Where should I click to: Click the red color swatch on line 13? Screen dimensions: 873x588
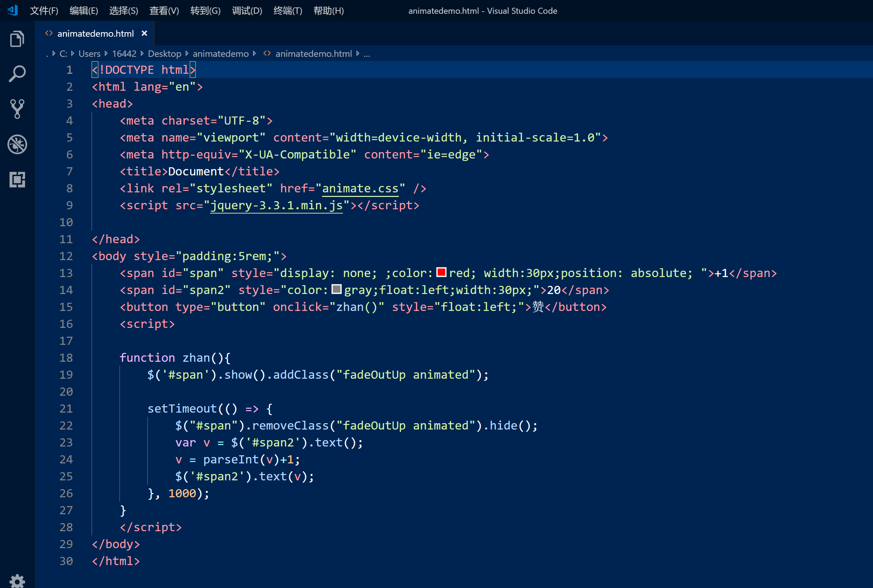[441, 272]
